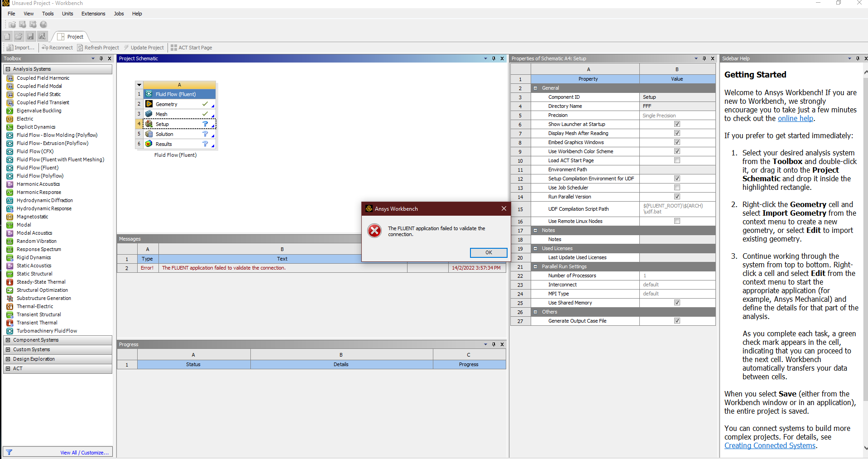Toggle the Use Job Scheduler checkbox
Viewport: 868px width, 459px height.
point(677,188)
